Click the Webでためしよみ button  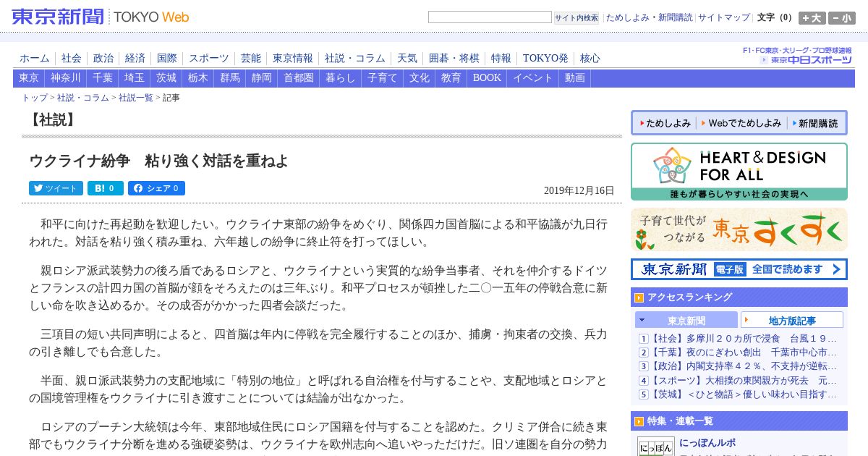point(741,123)
